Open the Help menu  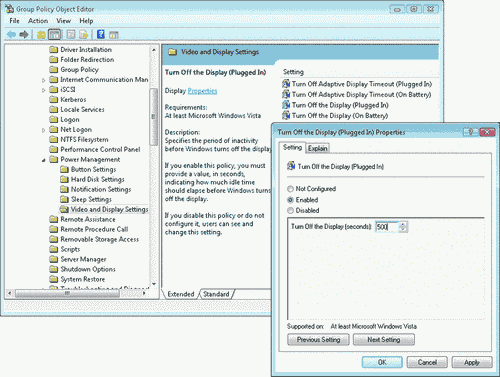(x=86, y=21)
